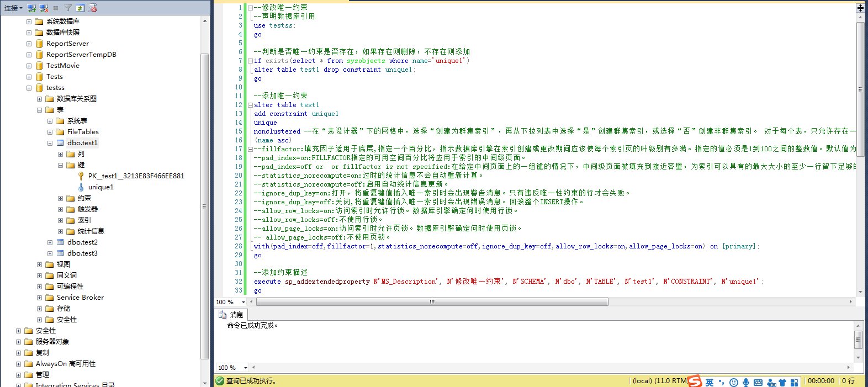This screenshot has width=868, height=387.
Task: Select the 统计信息 statistics folder
Action: coord(91,231)
